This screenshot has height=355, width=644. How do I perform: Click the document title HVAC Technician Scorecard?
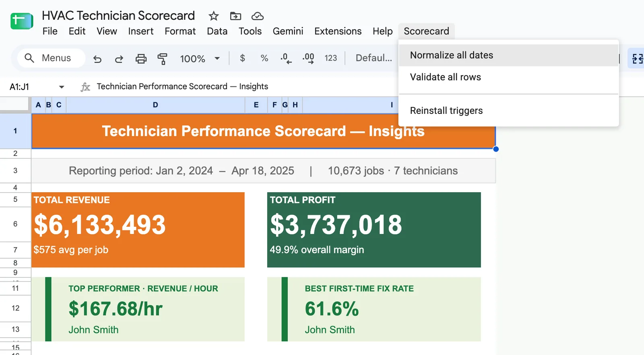pos(118,16)
